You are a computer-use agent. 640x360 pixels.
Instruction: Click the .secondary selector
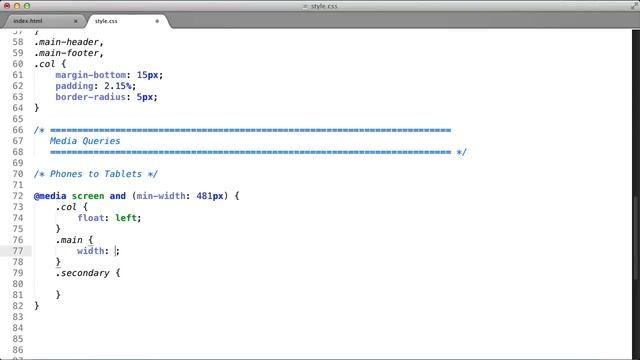point(82,273)
